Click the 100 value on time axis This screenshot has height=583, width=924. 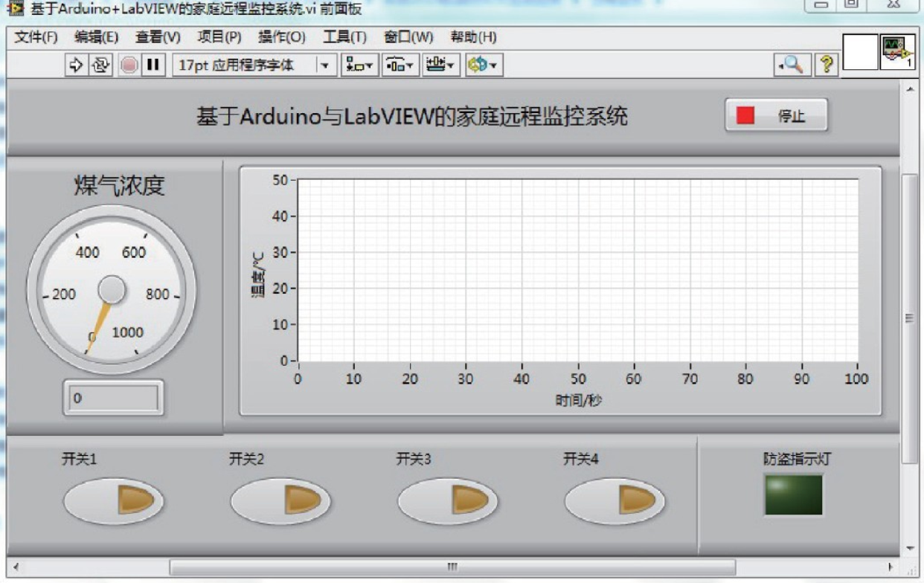pos(857,379)
